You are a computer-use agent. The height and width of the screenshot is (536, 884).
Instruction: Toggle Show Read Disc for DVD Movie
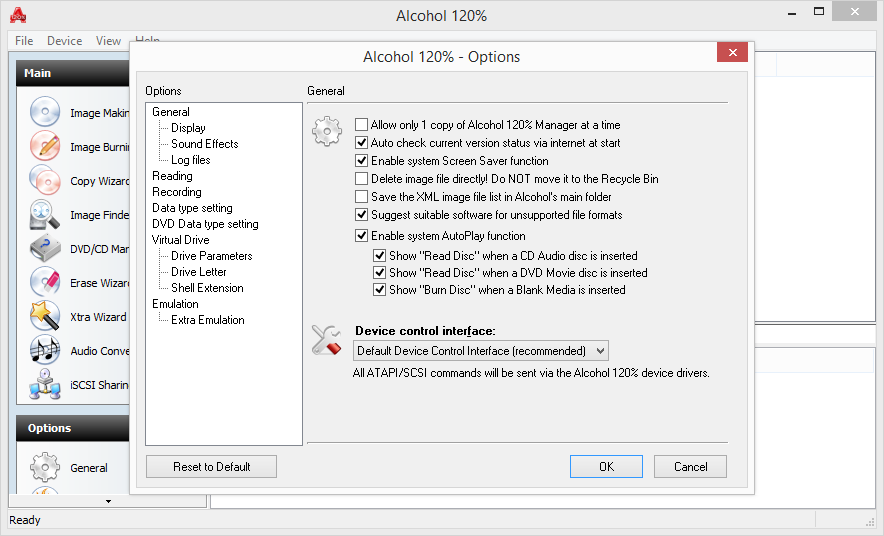click(x=379, y=273)
